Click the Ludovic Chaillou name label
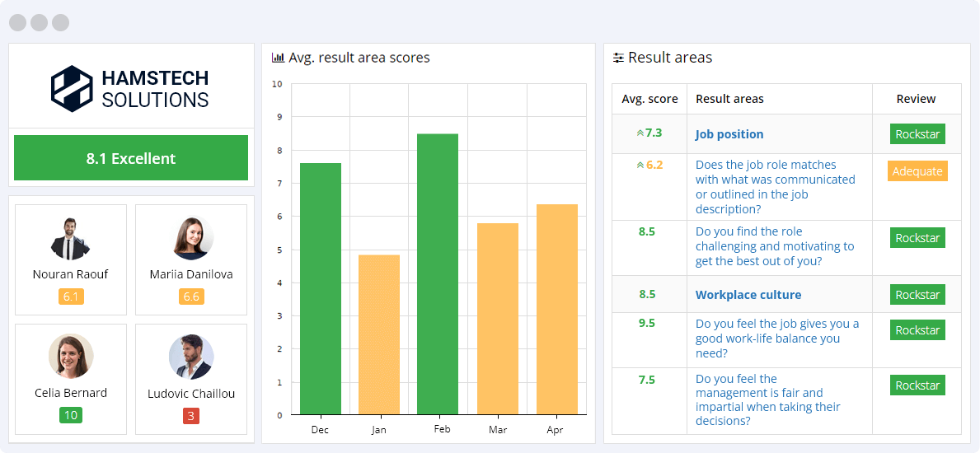Screen dimensions: 980x453 pos(191,394)
